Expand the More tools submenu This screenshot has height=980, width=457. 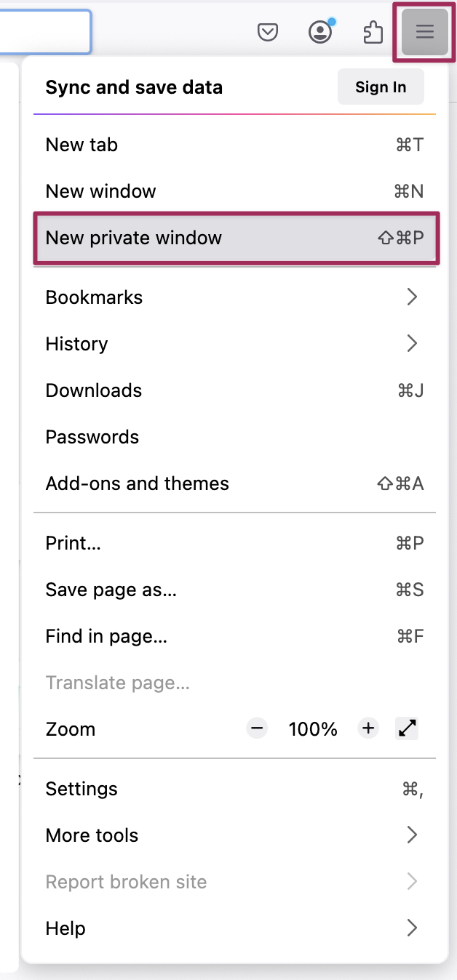coord(234,835)
